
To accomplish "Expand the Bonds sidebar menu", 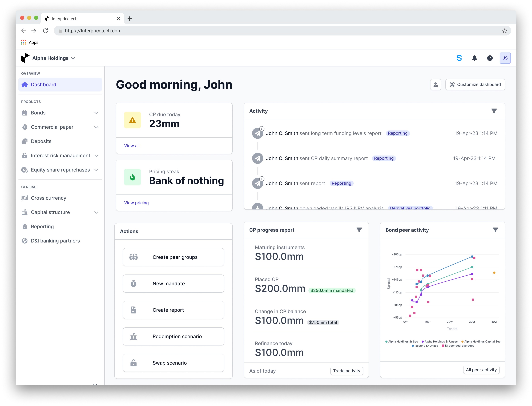I will click(96, 113).
